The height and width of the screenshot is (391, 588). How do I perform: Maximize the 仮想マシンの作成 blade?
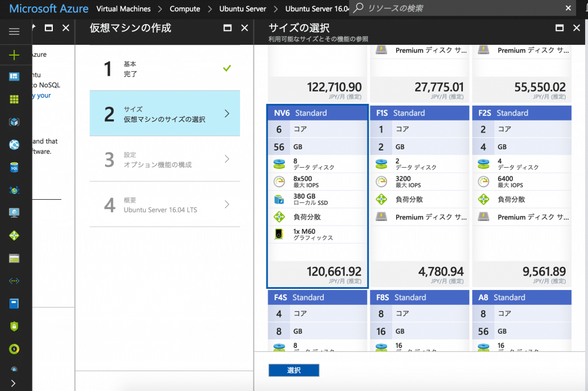227,28
